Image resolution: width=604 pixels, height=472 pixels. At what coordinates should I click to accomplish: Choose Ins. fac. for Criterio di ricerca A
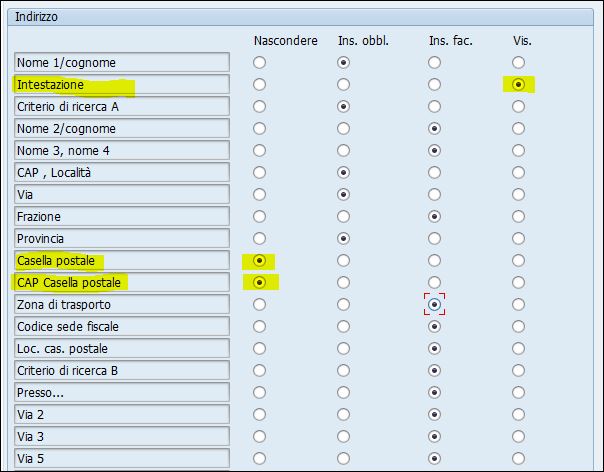pos(435,106)
